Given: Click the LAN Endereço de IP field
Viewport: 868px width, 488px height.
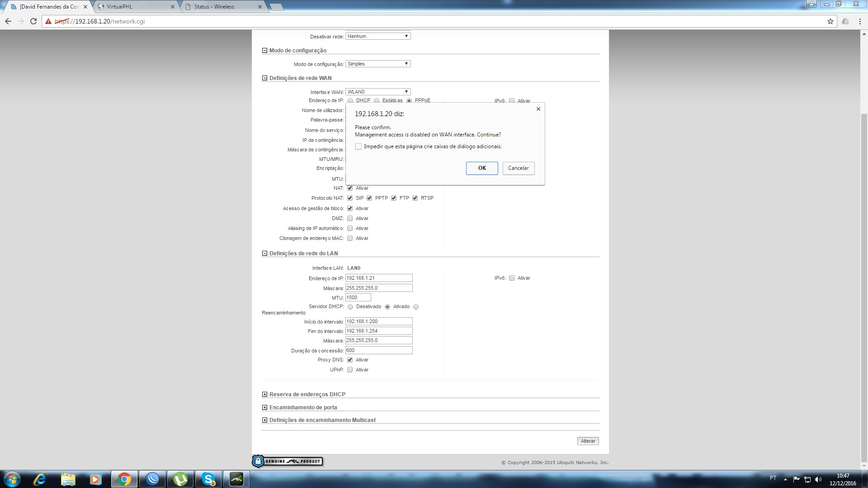Looking at the screenshot, I should click(x=379, y=278).
